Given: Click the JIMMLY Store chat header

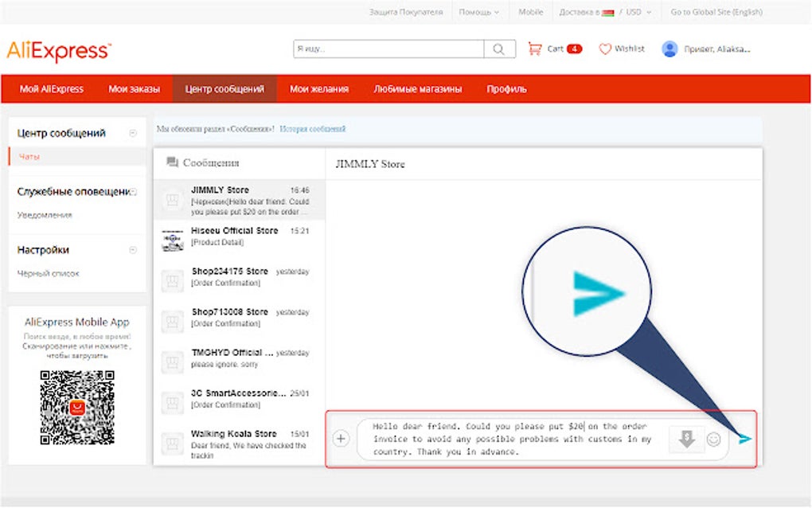Looking at the screenshot, I should (370, 164).
